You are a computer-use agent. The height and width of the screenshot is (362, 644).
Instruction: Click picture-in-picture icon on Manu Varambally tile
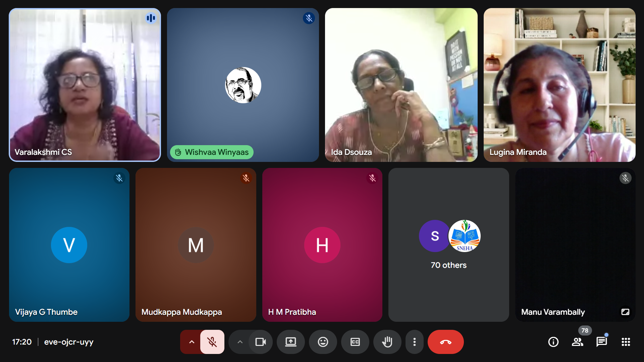pos(625,312)
